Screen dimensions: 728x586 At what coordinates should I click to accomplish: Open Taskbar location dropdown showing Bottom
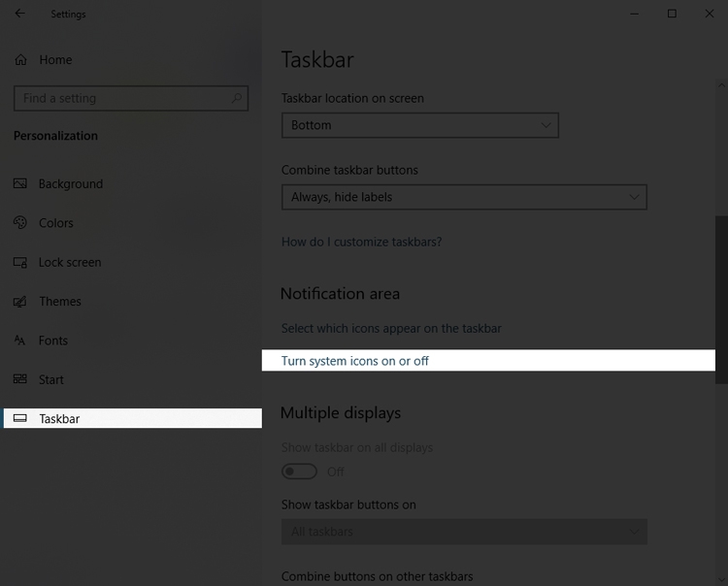click(419, 125)
